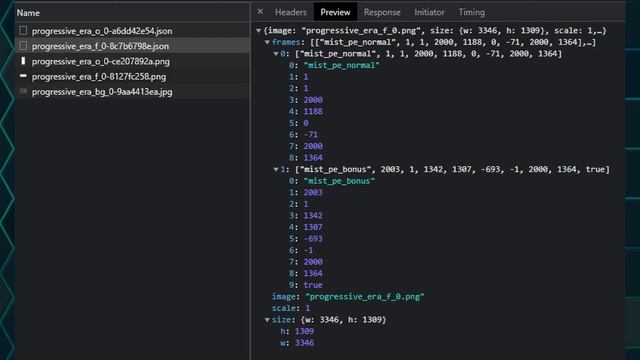Collapse frame 1 mist_pe_bonus entry
The height and width of the screenshot is (360, 640).
pos(276,169)
